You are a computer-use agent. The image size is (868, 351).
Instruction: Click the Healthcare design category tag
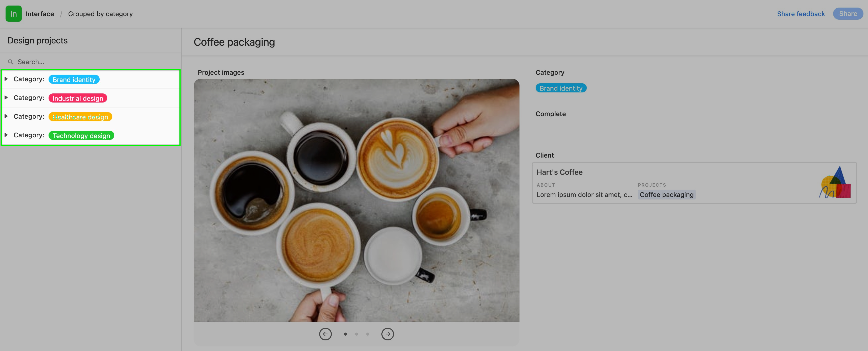tap(80, 117)
